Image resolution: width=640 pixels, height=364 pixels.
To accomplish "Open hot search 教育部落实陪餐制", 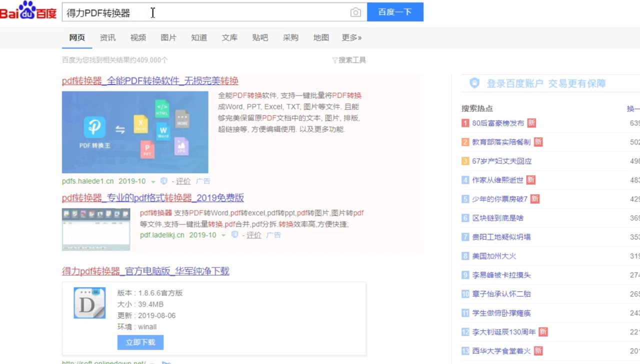I will click(501, 142).
